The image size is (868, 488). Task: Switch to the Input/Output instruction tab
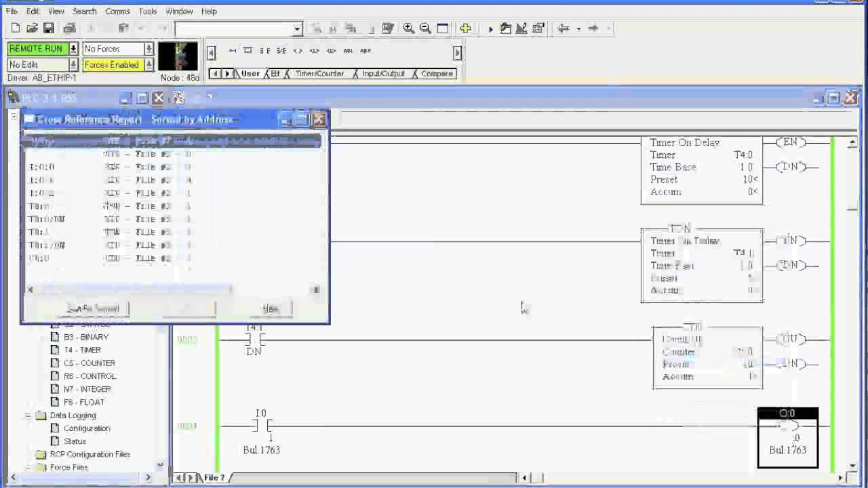click(383, 73)
